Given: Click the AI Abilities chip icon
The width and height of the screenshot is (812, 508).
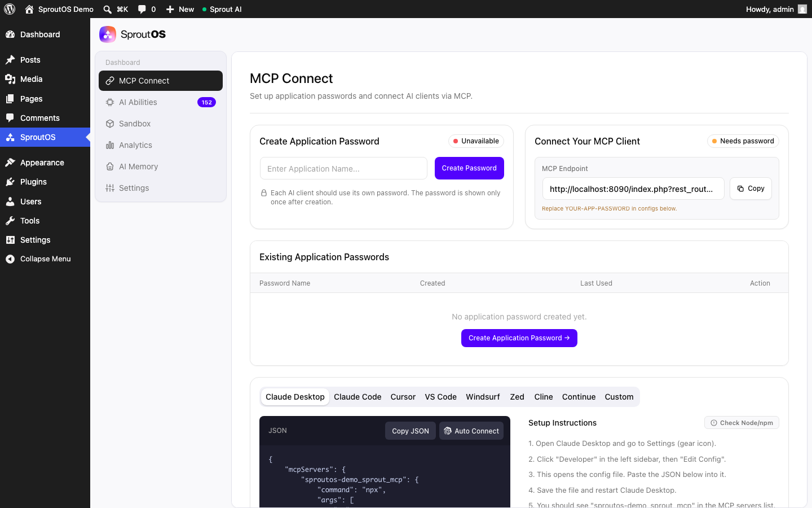Looking at the screenshot, I should coord(110,102).
